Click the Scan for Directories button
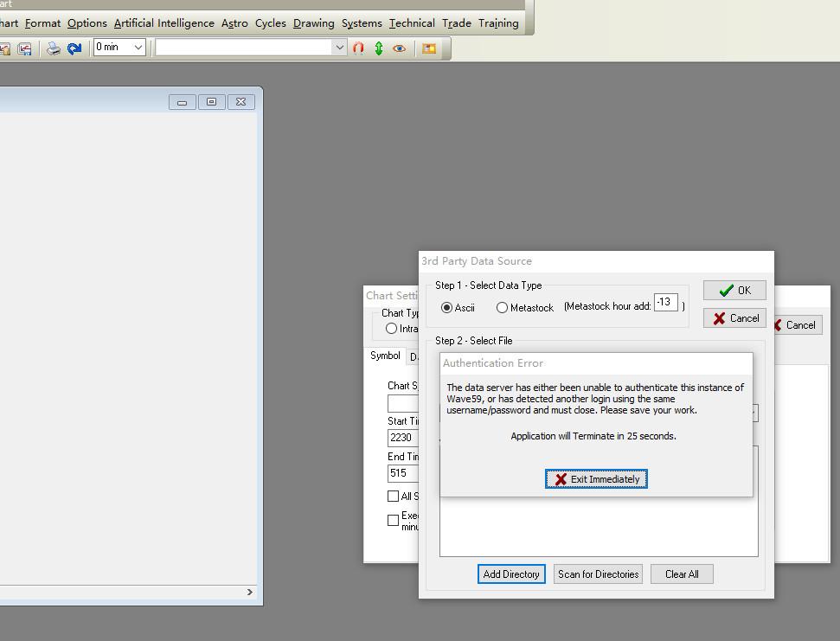840x641 pixels. (x=598, y=574)
